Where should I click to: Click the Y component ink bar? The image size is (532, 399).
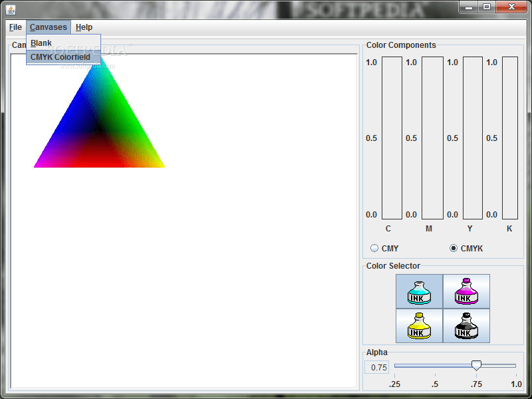[472, 138]
